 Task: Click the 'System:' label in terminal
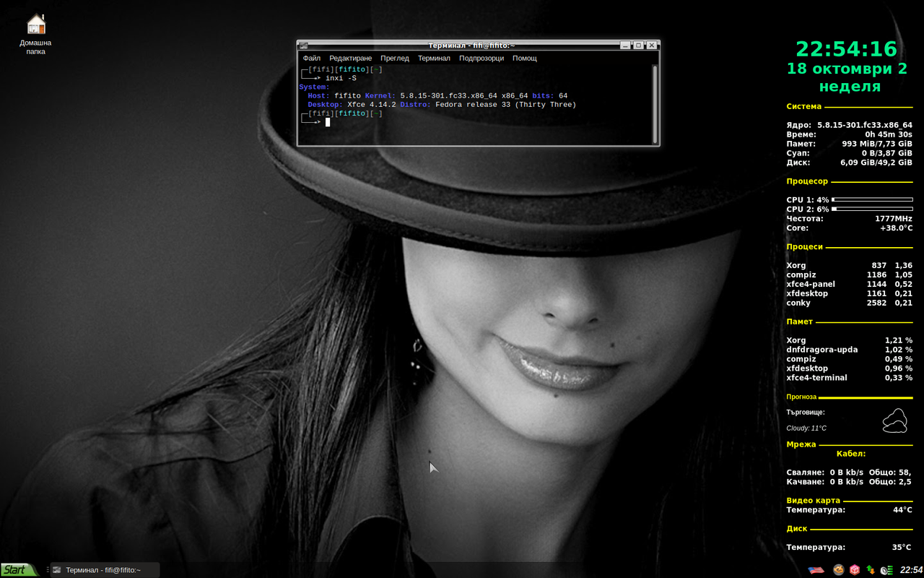[x=314, y=87]
